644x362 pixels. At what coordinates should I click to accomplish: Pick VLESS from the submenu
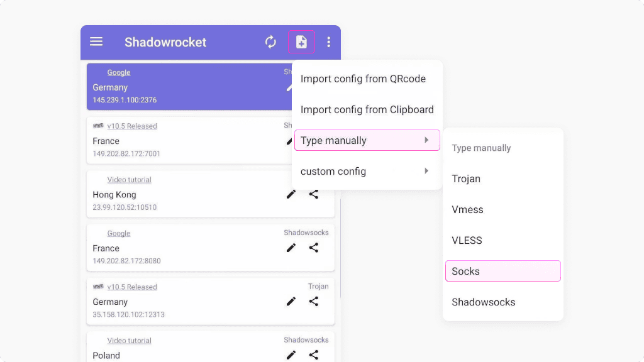(467, 240)
